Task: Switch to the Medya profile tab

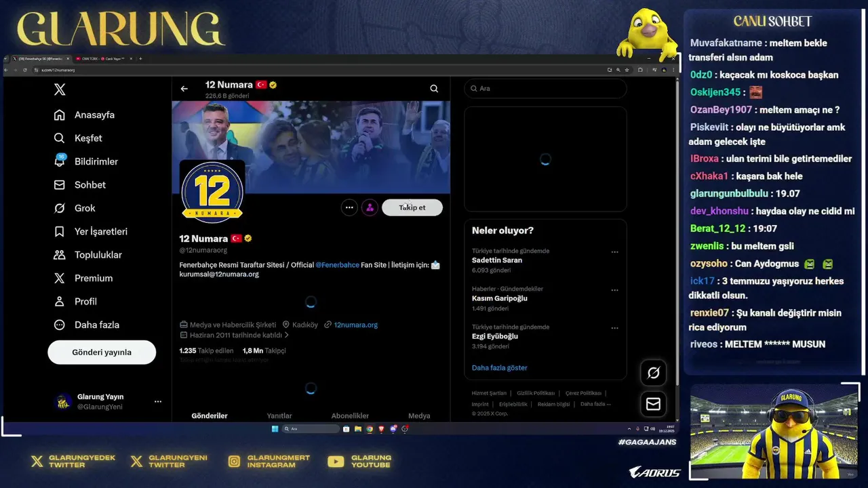Action: pyautogui.click(x=419, y=415)
